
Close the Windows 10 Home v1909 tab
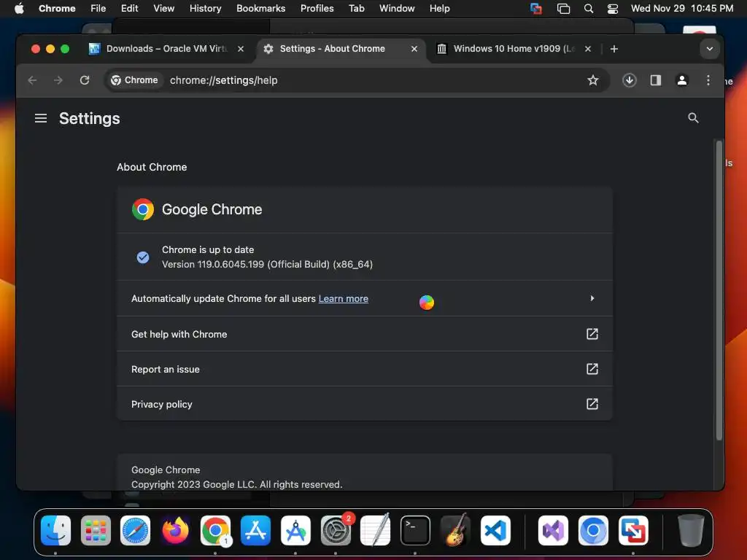[x=588, y=49]
